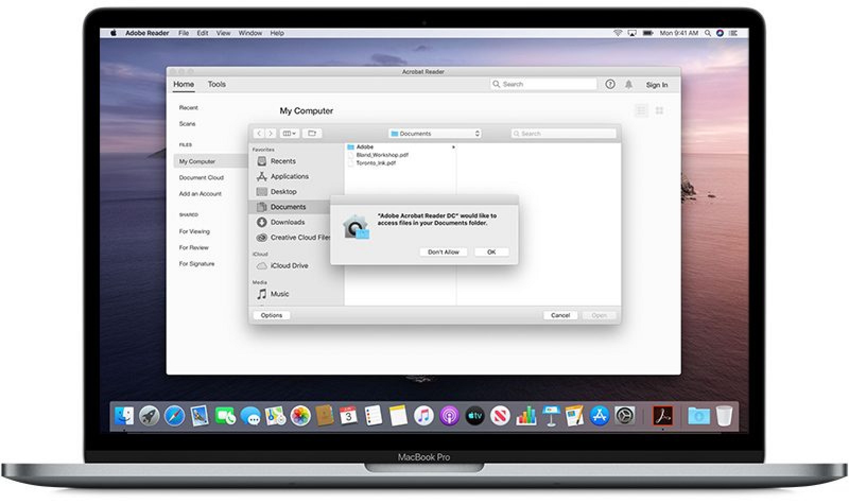Viewport: 849px width, 504px height.
Task: Click the Wi-Fi status icon
Action: pos(618,33)
